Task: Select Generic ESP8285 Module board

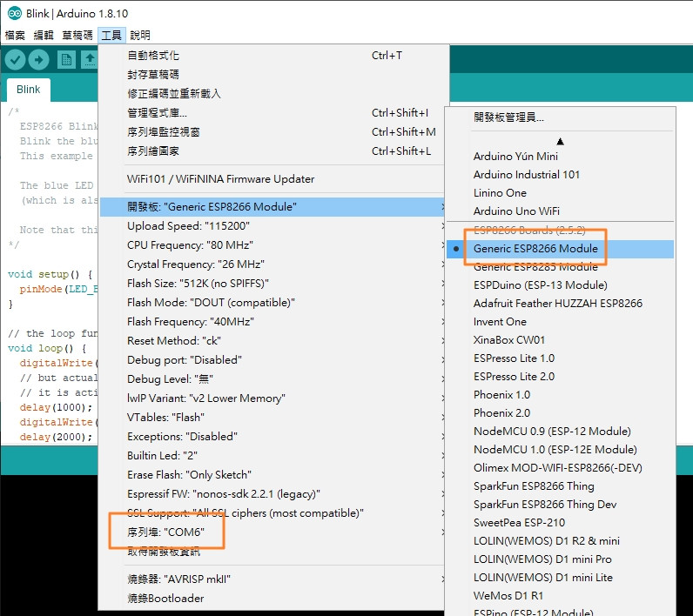Action: 560,267
